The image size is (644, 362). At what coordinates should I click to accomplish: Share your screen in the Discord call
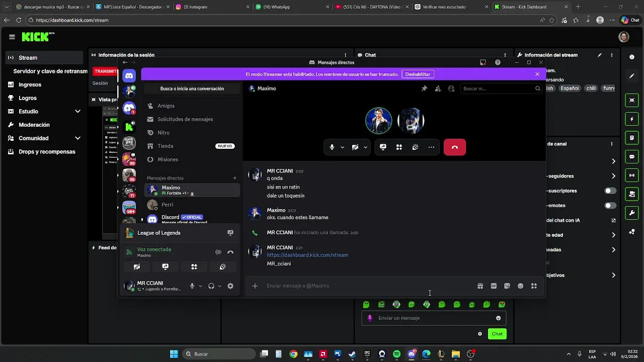[x=383, y=147]
